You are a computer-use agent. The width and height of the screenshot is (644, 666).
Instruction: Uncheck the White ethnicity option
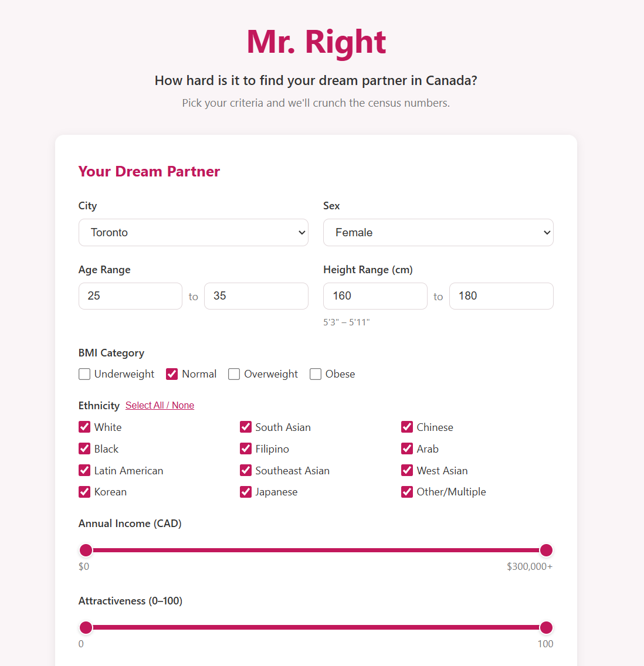84,427
